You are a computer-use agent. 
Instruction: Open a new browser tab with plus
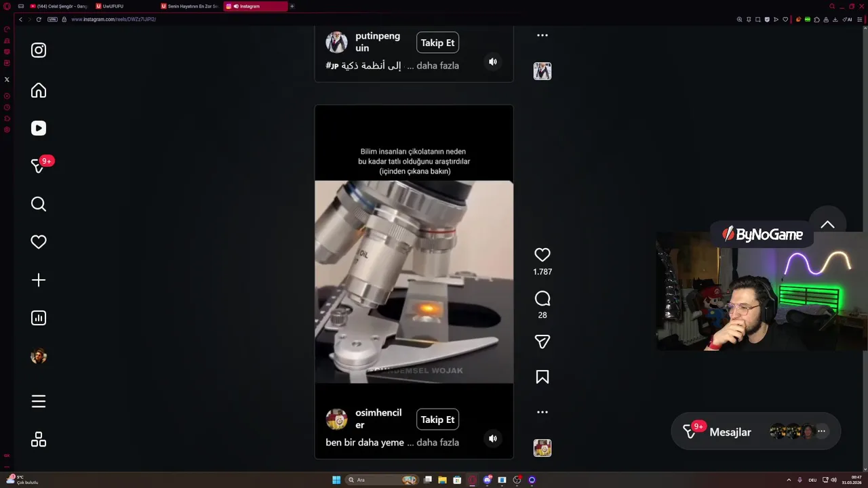[x=292, y=6]
